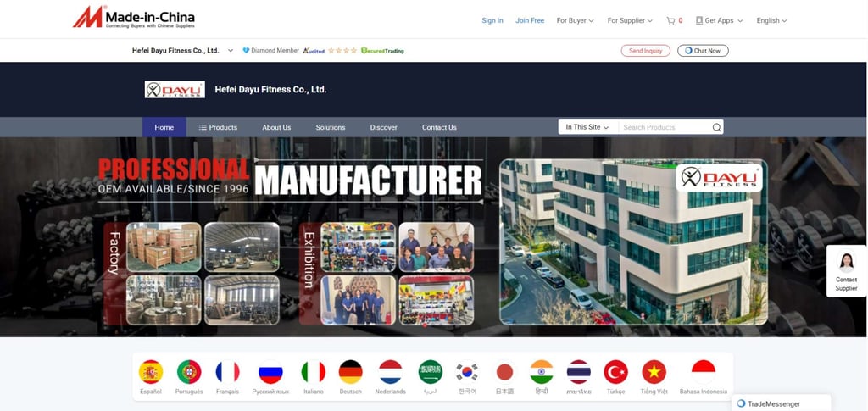The height and width of the screenshot is (411, 868).
Task: Select the Tiếng Việt flag
Action: (x=654, y=372)
